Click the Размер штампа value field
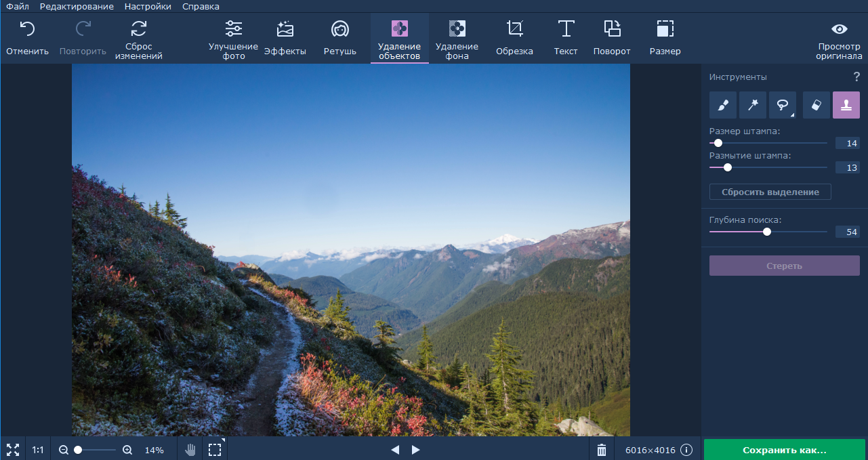The width and height of the screenshot is (868, 460). click(847, 143)
